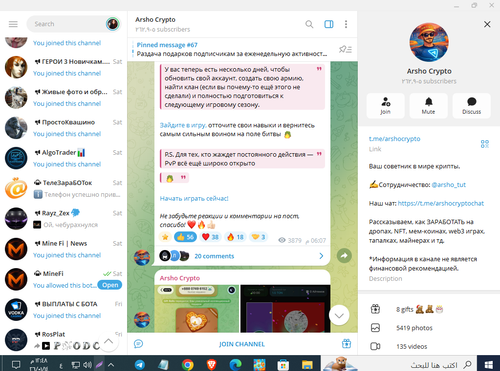
Task: Toggle the yellow heart 3 reaction
Action: [258, 237]
